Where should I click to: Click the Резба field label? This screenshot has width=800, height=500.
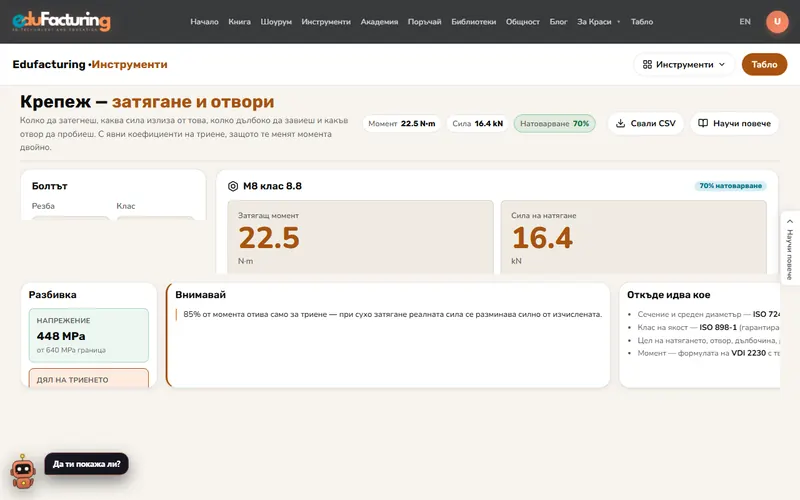point(43,206)
